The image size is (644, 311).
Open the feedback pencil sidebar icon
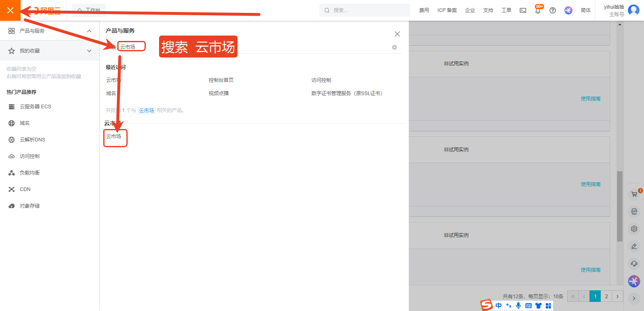coord(634,246)
